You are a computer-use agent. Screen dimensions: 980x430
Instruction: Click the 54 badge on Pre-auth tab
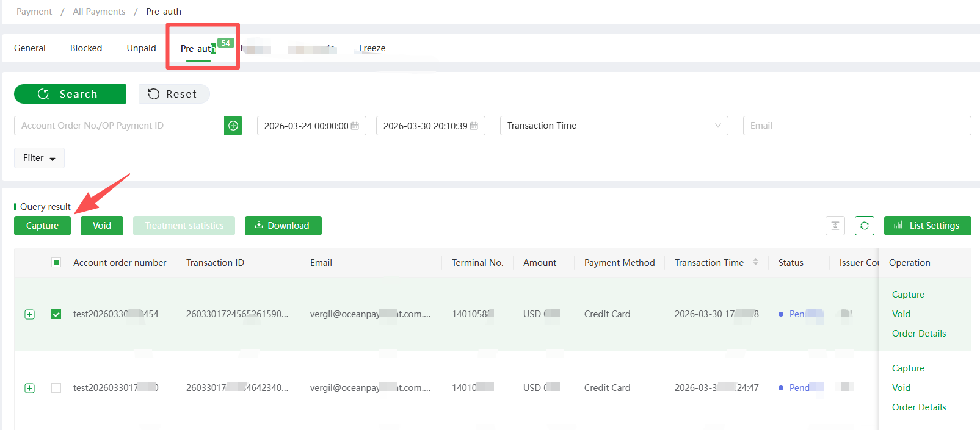click(x=226, y=43)
